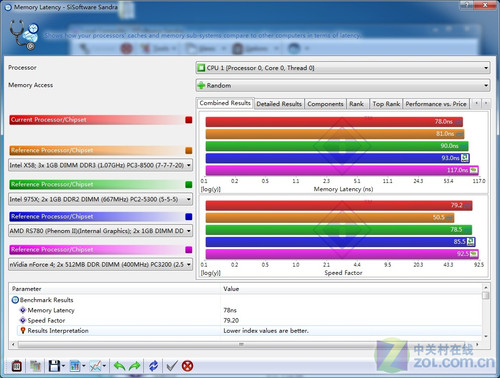Click the 78.0ns red latency bar
The height and width of the screenshot is (378, 500).
334,122
